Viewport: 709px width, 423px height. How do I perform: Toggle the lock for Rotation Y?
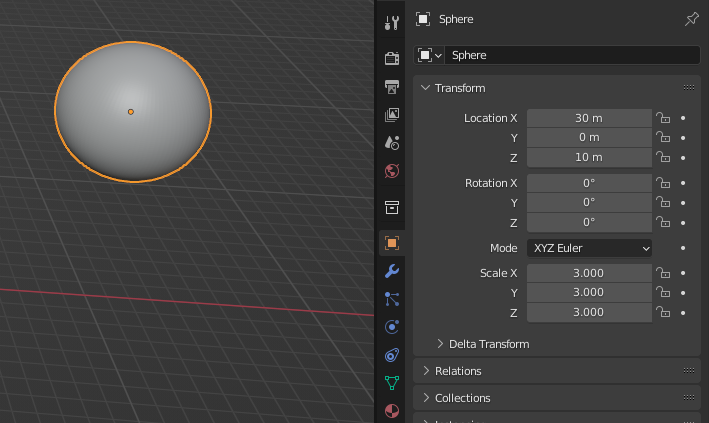coord(663,203)
